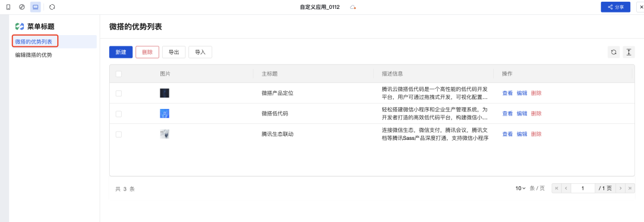Open thumbnail image of 微搭产品定位 row
Screen dimensions: 644x222
pyautogui.click(x=165, y=93)
